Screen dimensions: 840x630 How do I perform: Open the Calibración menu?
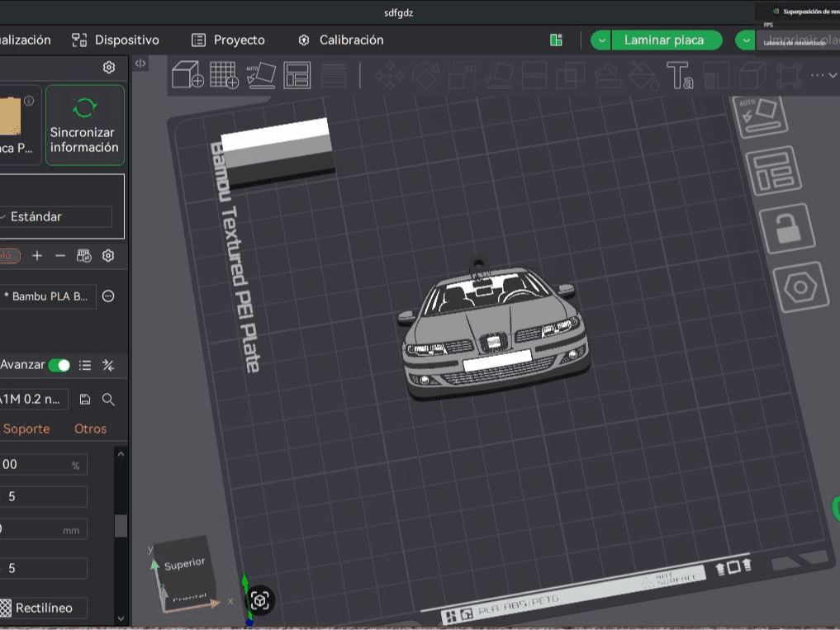[x=341, y=40]
